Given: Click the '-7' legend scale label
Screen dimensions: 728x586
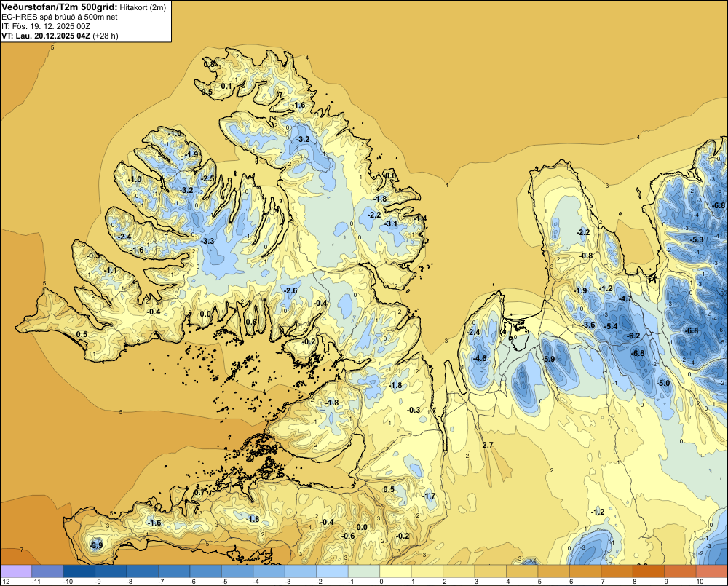Looking at the screenshot, I should (161, 582).
